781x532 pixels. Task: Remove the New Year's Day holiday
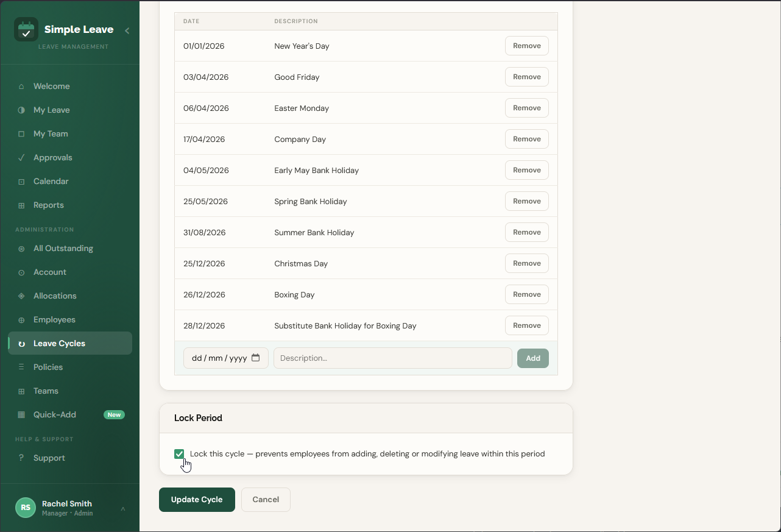[x=527, y=46]
